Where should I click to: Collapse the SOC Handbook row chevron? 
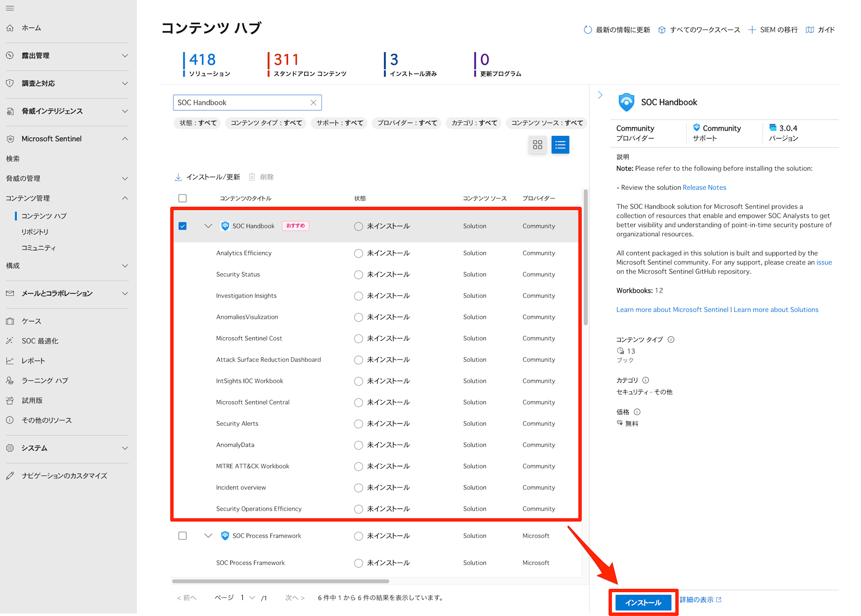[208, 226]
